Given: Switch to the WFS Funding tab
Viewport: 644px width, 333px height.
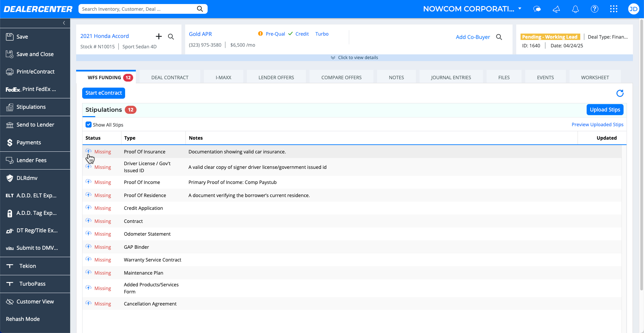Looking at the screenshot, I should (x=106, y=77).
